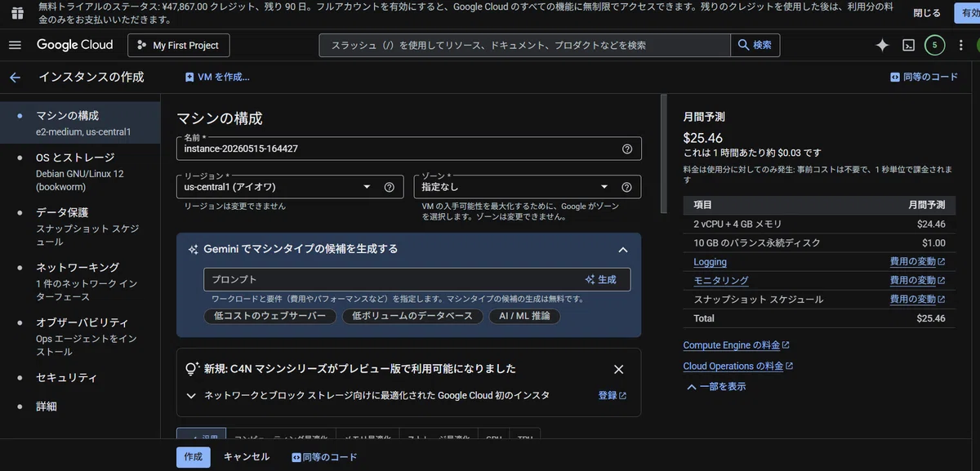Click 10 GB のバランス永続ディスク row

click(819, 242)
